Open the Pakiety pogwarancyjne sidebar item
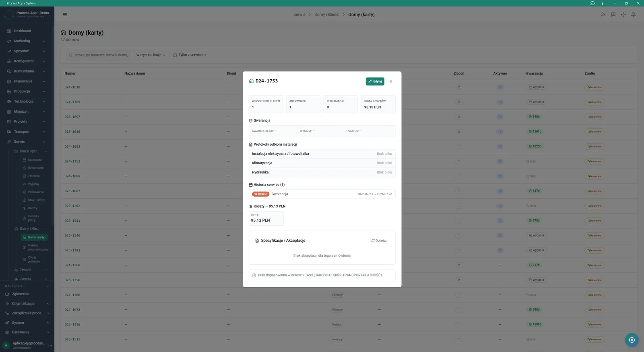 [x=35, y=247]
